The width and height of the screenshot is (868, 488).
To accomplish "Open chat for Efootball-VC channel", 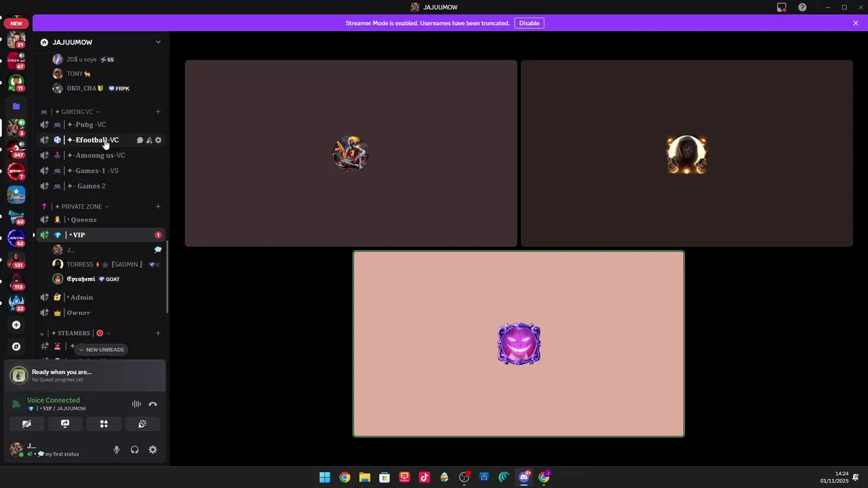I will click(x=140, y=140).
